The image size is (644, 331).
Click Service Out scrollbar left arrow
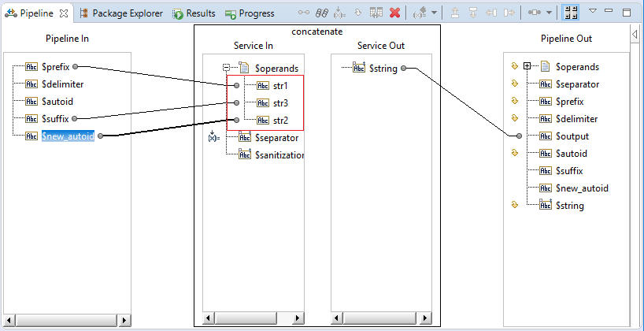pos(337,318)
